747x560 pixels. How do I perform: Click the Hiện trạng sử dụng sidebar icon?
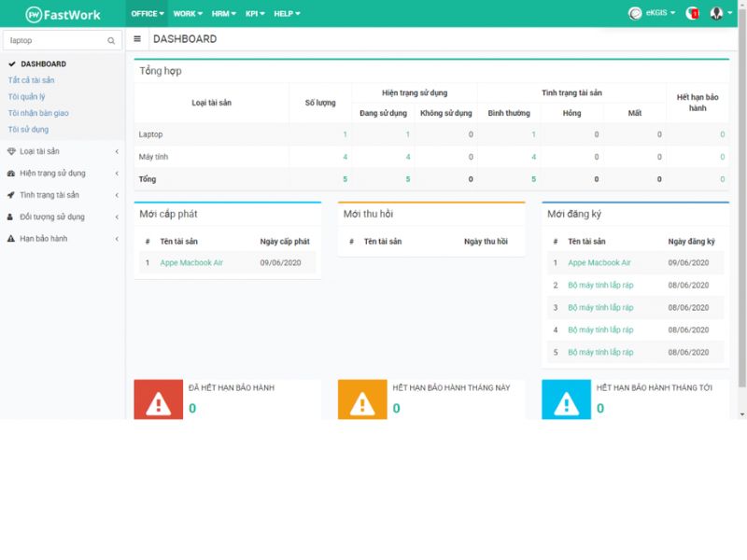tap(10, 172)
